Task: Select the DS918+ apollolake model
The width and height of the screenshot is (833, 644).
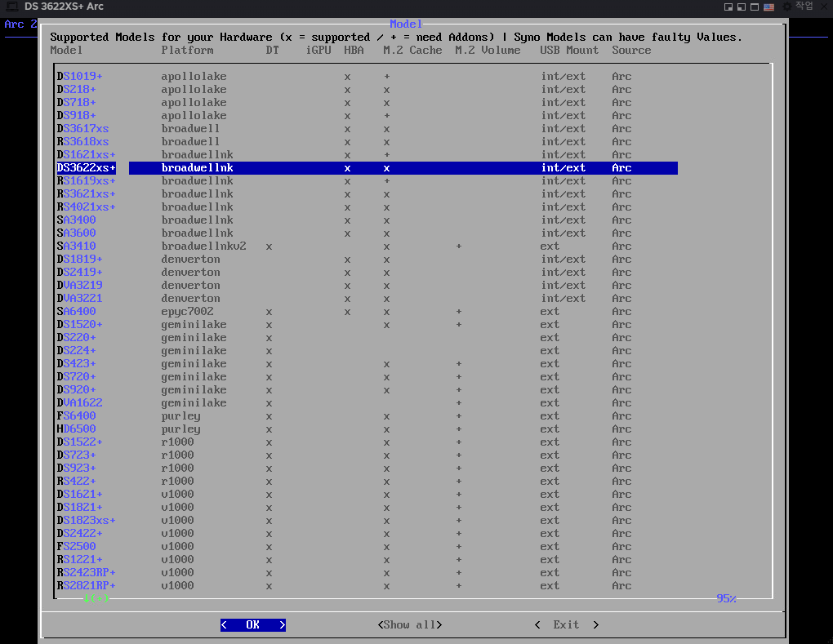Action: coord(77,115)
